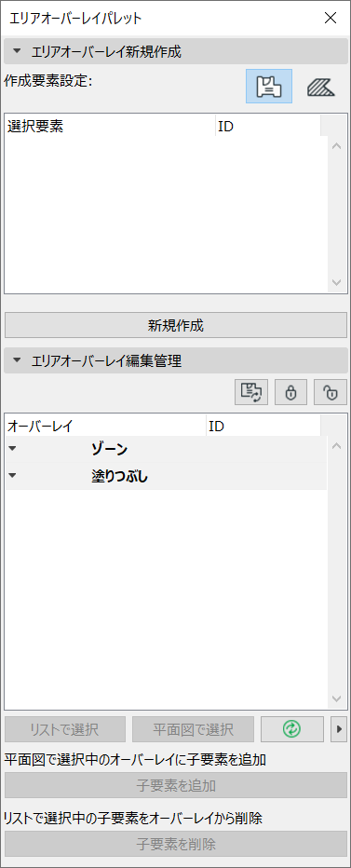Image resolution: width=351 pixels, height=868 pixels.
Task: Collapse the ゾーン group row
Action: (12, 450)
